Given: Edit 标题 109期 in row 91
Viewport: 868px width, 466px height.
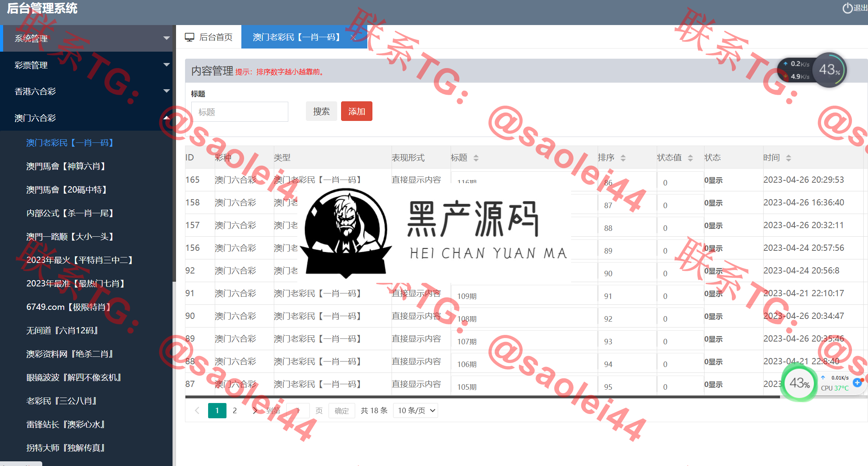Looking at the screenshot, I should coord(523,296).
